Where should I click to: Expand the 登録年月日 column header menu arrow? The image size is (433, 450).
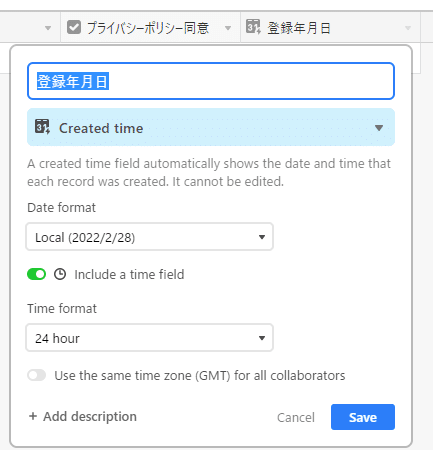point(408,28)
